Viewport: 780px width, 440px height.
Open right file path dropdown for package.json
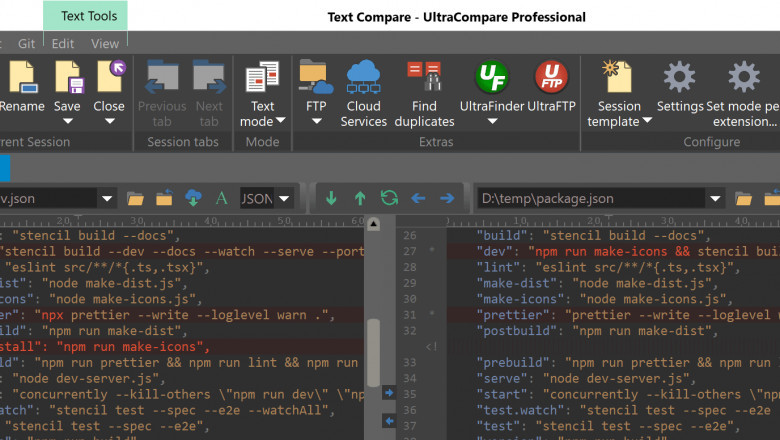[x=715, y=199]
